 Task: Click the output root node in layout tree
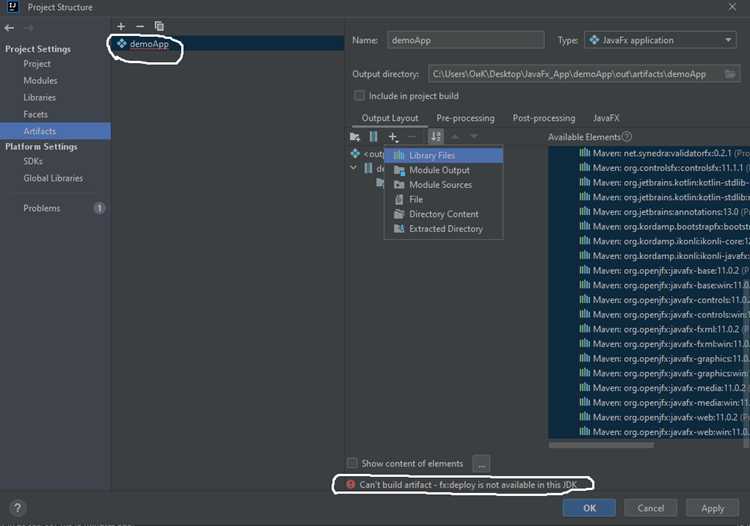[x=367, y=154]
